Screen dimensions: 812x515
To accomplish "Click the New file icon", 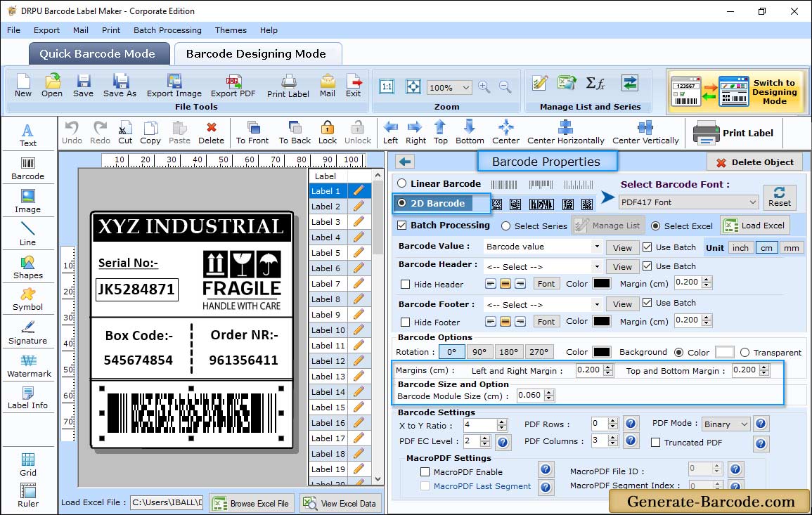I will click(x=22, y=86).
